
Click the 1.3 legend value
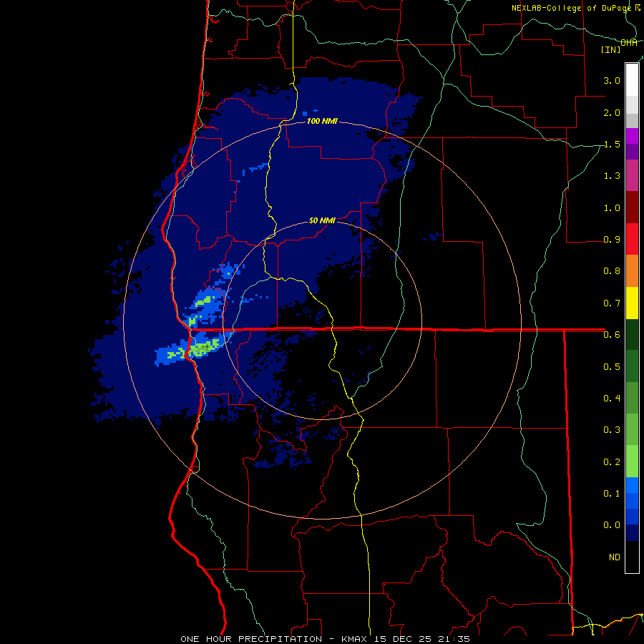click(x=612, y=176)
